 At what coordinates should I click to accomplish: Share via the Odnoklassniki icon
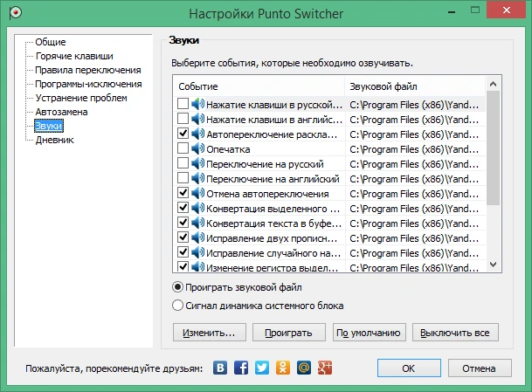(283, 368)
